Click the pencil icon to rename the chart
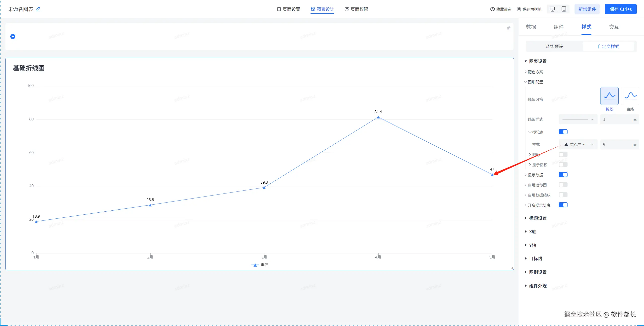 (38, 9)
